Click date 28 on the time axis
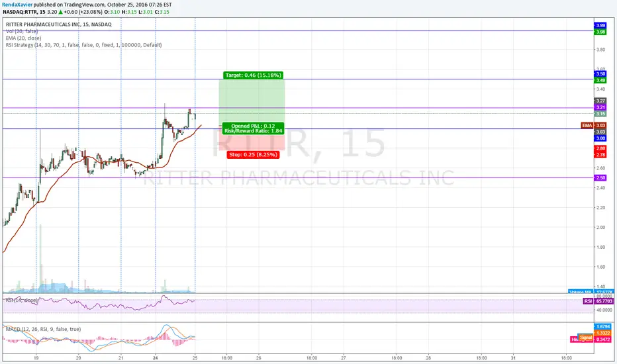 428,358
